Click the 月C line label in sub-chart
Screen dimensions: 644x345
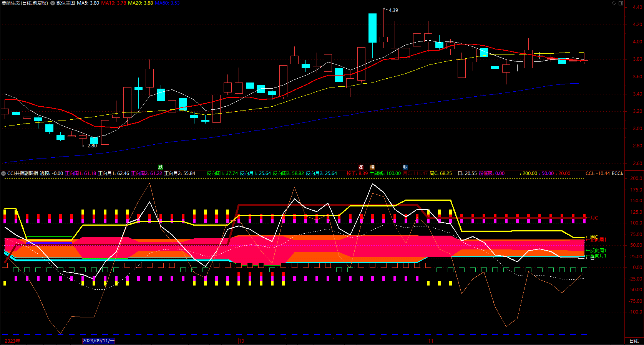coord(594,218)
